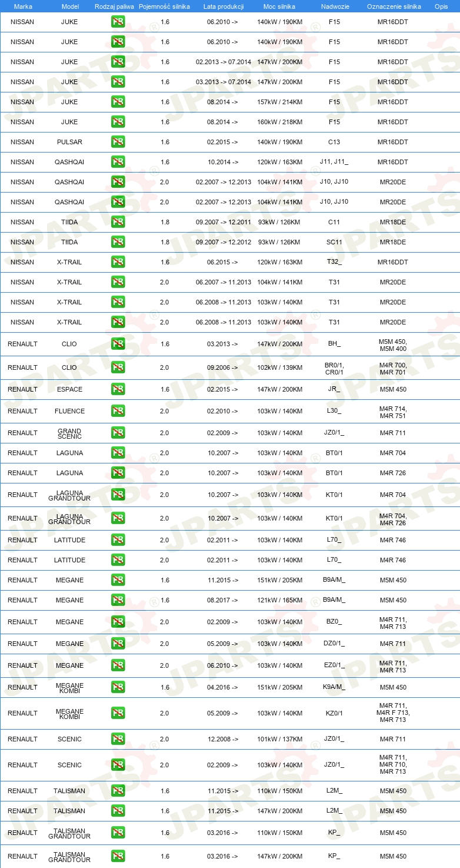Click the '160kW / 218KM' power value

(280, 122)
